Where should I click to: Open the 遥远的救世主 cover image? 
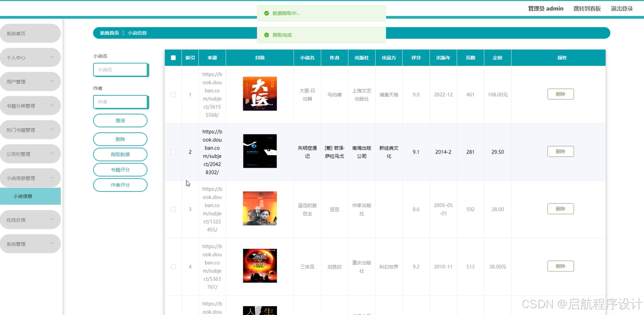tap(260, 208)
